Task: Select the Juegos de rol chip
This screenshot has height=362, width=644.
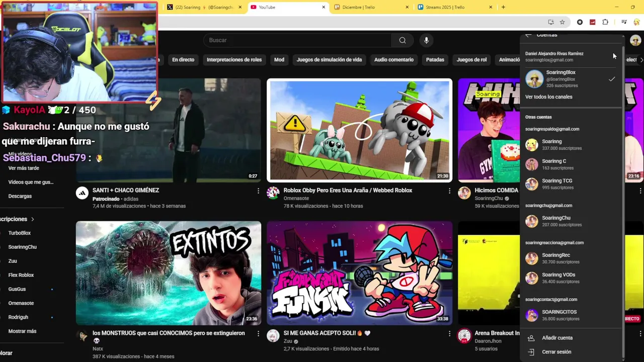Action: point(471,60)
